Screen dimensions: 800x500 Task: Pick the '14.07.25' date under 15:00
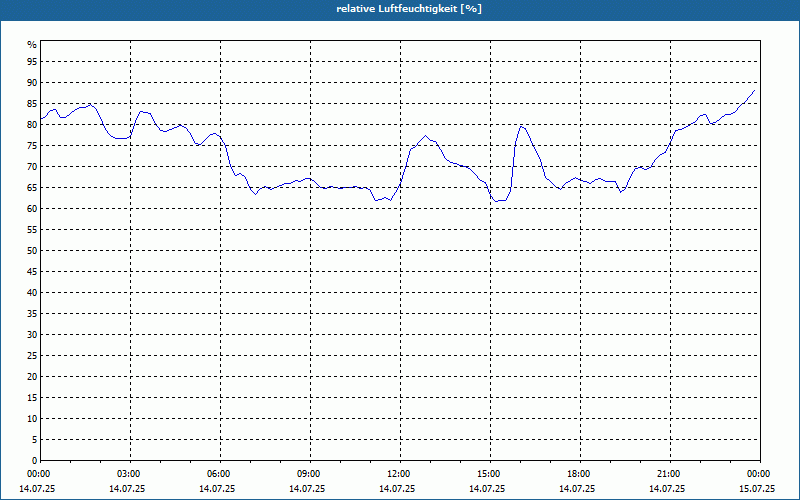click(x=487, y=489)
